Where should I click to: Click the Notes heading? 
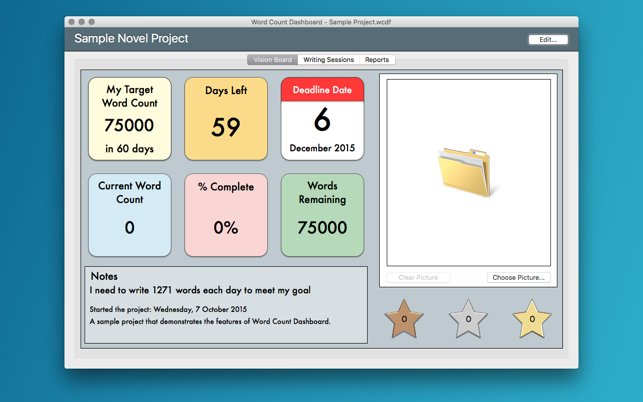point(104,276)
